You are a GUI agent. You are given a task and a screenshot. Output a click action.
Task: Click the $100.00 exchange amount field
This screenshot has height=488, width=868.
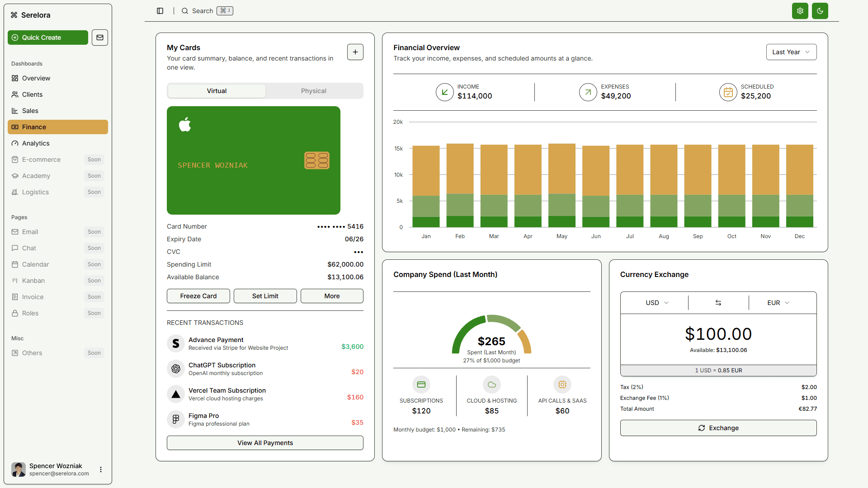718,334
